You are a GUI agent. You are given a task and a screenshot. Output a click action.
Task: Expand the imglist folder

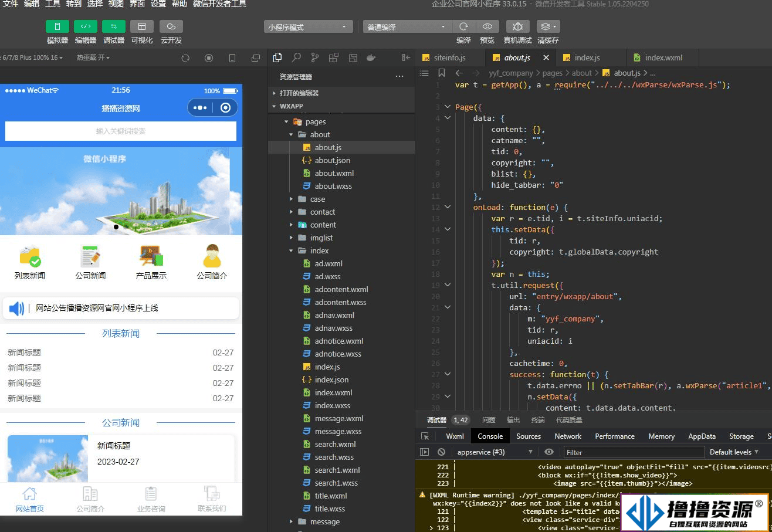click(341, 238)
